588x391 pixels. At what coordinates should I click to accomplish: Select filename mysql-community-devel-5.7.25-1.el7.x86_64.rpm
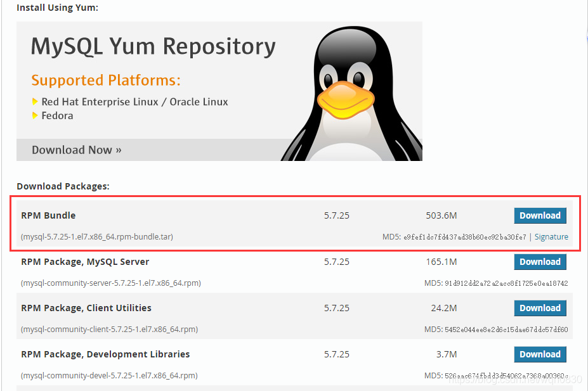pos(109,375)
